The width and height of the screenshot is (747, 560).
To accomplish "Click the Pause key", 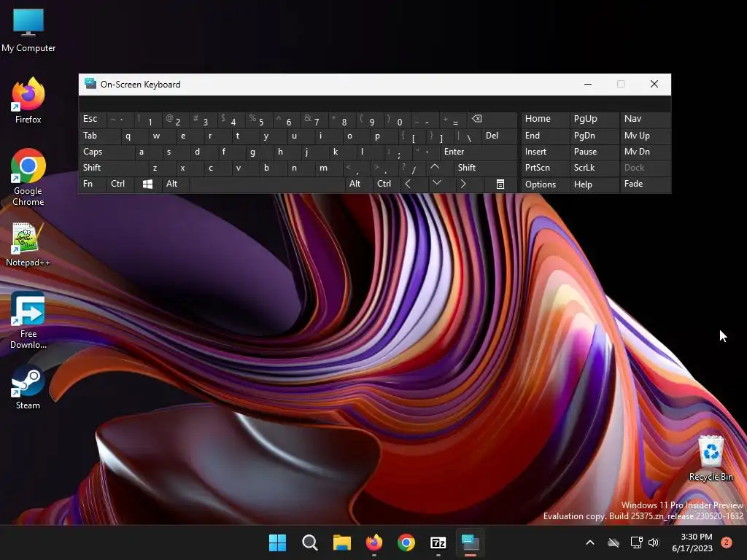I will [x=594, y=152].
